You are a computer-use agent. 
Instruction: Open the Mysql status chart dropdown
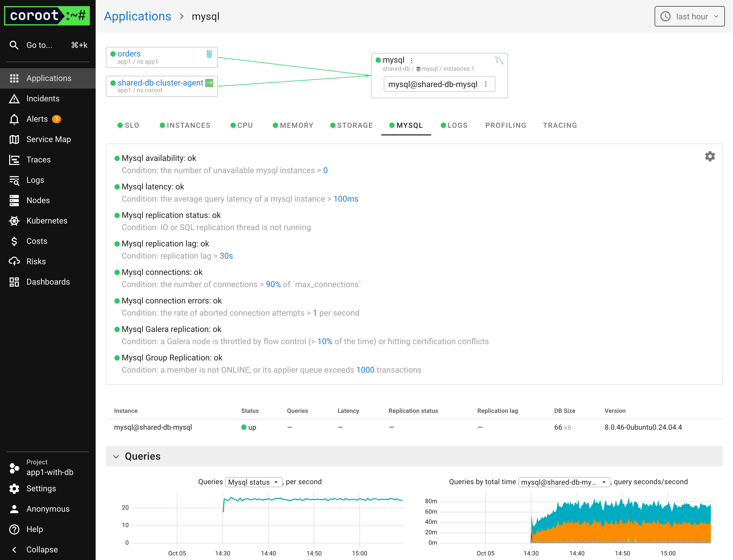pos(254,482)
